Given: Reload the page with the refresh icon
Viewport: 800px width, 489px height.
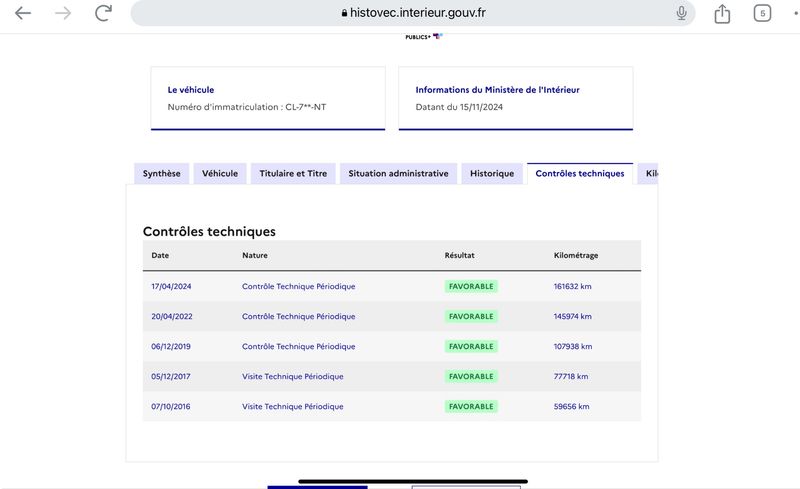Looking at the screenshot, I should 104,13.
